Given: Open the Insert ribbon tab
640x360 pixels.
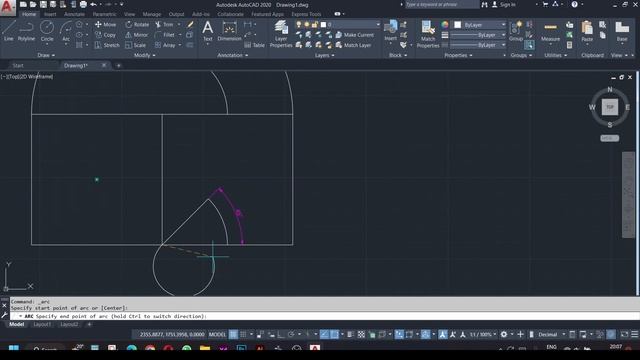Looking at the screenshot, I should tap(50, 14).
